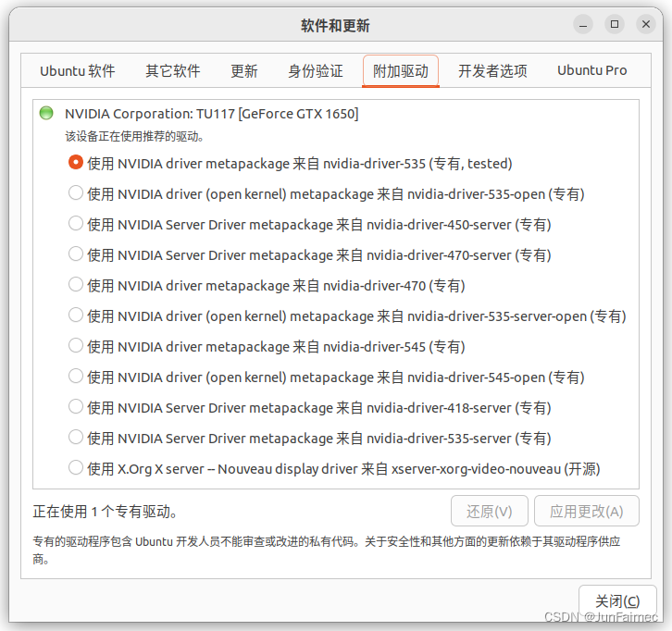Select nvidia-driver-470 driver radio button
Screen dimensions: 672x631
[76, 284]
